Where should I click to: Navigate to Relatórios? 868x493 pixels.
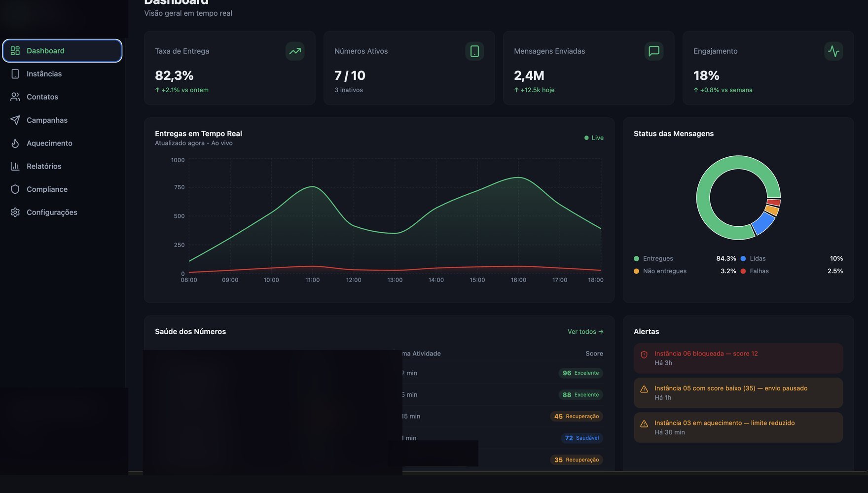pyautogui.click(x=62, y=166)
